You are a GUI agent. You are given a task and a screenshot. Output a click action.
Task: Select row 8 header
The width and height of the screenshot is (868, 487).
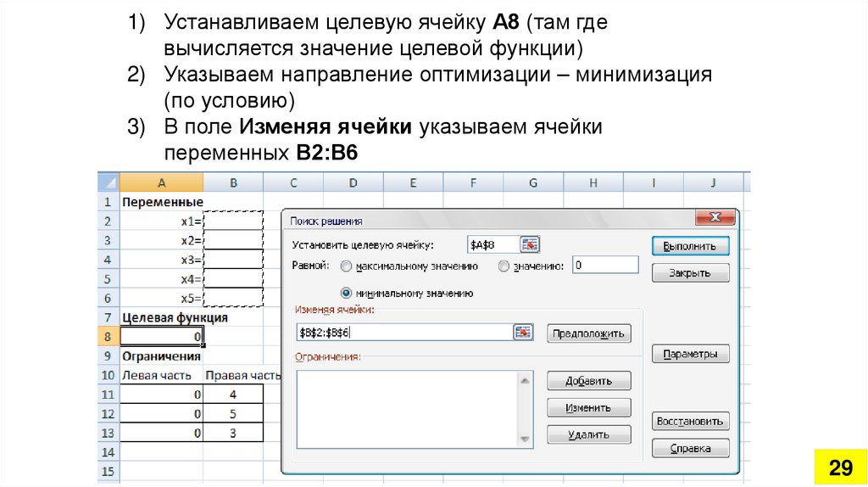click(x=108, y=336)
